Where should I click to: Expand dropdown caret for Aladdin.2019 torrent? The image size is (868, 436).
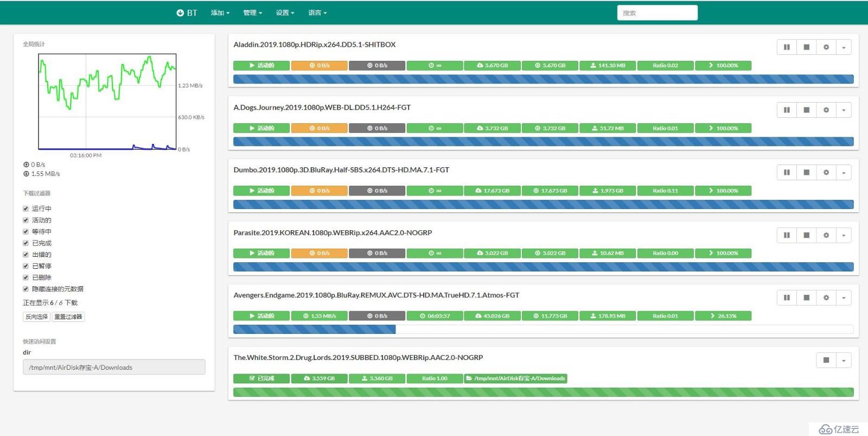[x=844, y=47]
